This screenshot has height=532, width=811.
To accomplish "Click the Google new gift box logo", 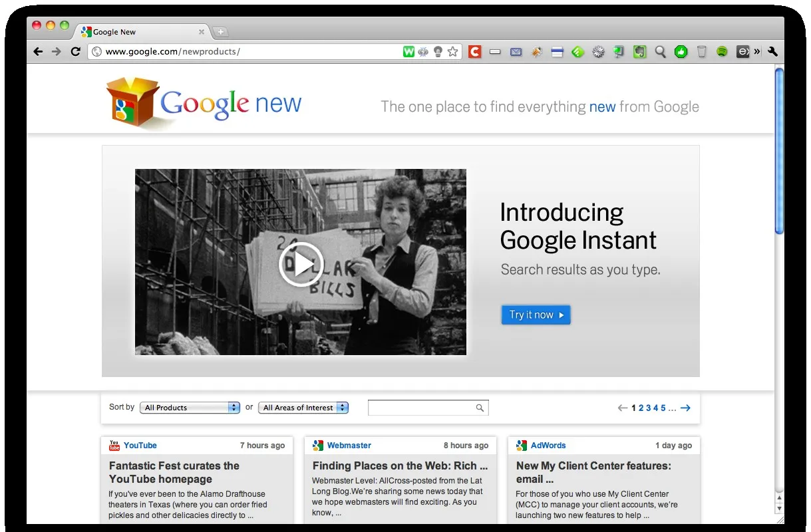I will coord(132,101).
